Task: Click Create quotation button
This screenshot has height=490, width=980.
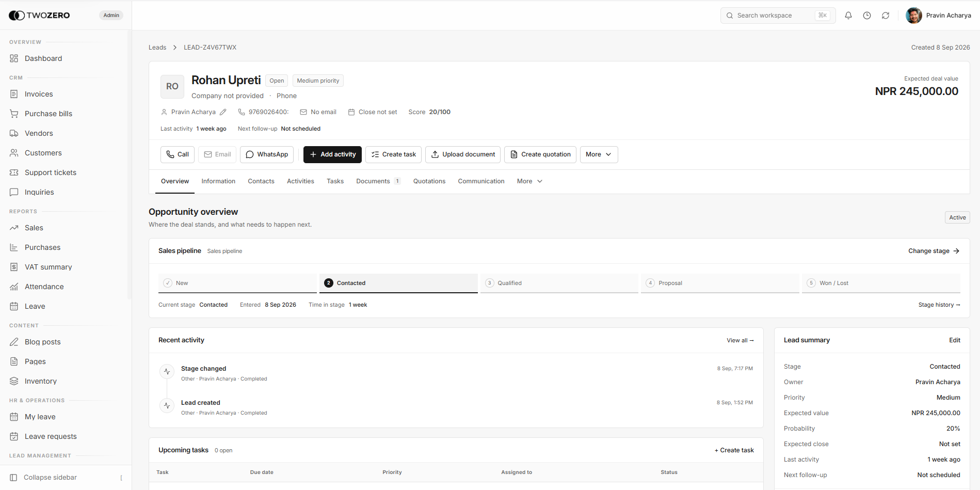Action: 540,154
